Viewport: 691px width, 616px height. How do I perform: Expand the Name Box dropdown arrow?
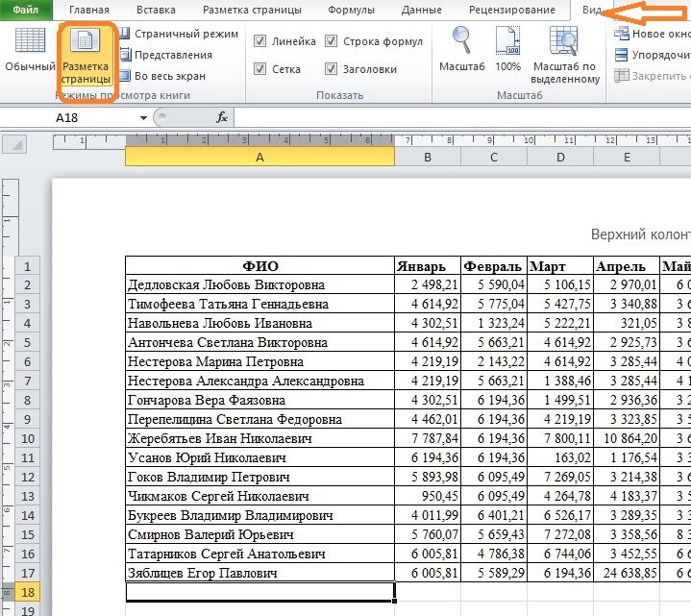tap(143, 118)
